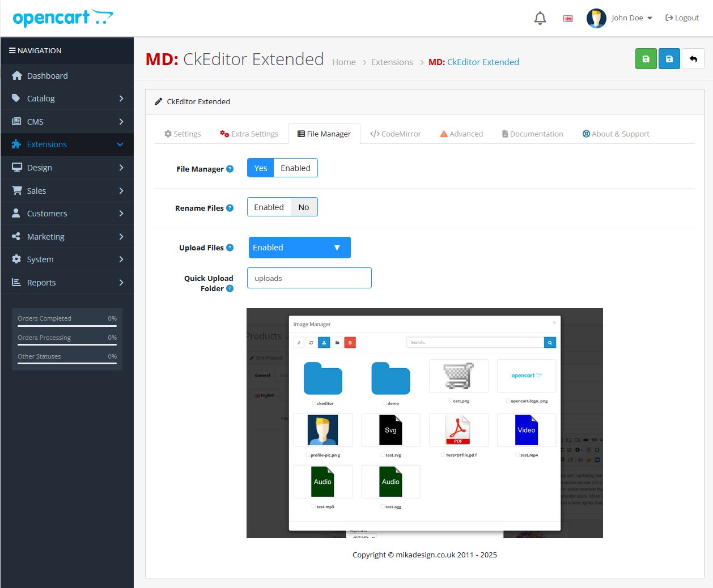Open the notifications bell
Viewport: 713px width, 588px height.
540,18
